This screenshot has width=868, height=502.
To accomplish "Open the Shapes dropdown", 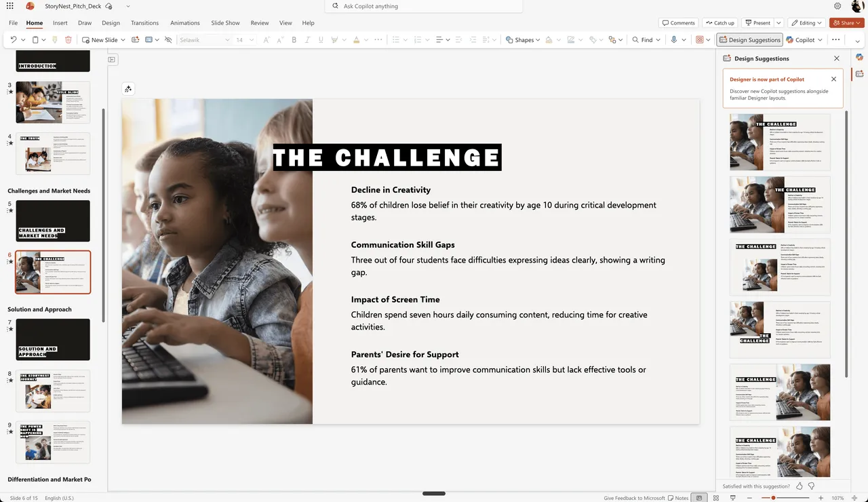I will click(x=523, y=40).
